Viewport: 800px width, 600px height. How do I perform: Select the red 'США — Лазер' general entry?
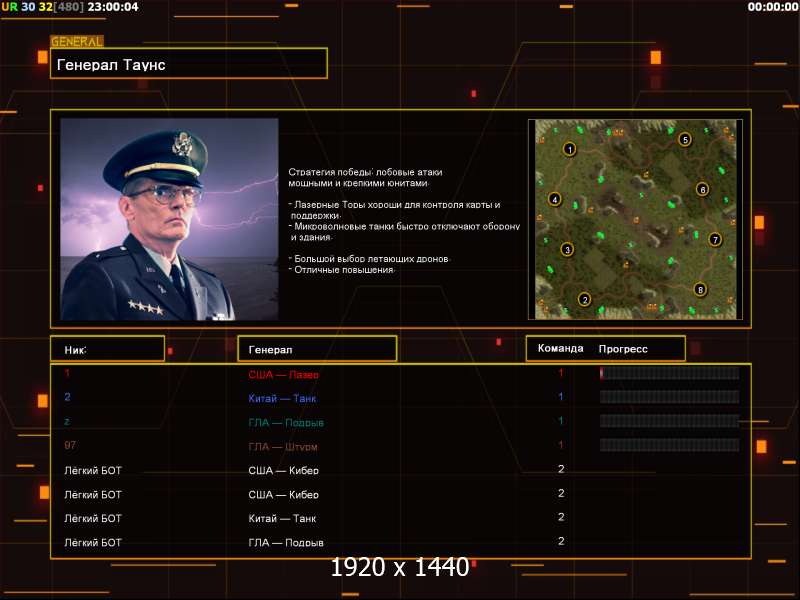pos(283,374)
